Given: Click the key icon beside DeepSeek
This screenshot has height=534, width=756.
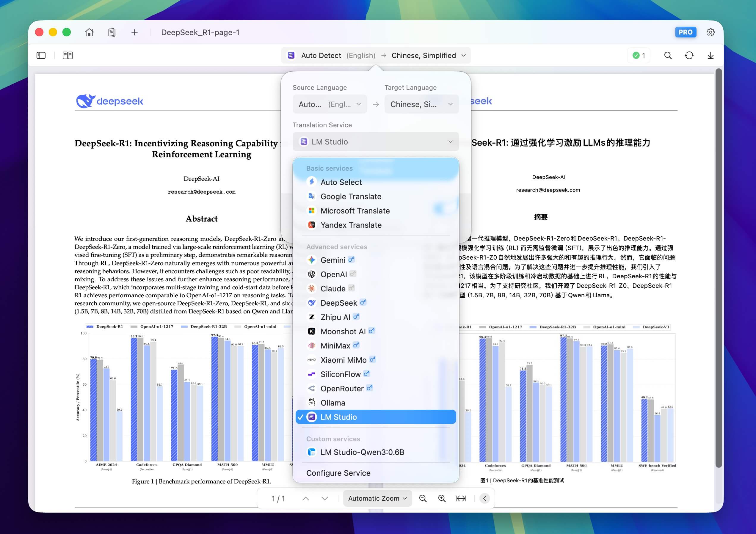Looking at the screenshot, I should (x=363, y=302).
